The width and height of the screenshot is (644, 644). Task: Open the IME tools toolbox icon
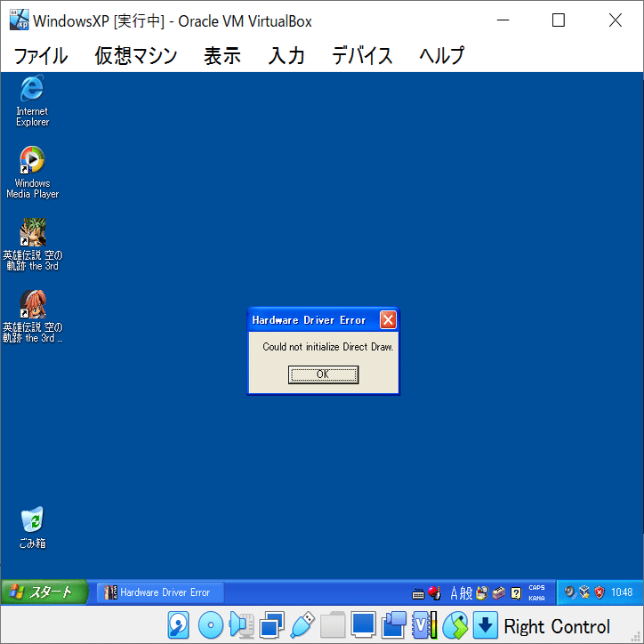(499, 593)
